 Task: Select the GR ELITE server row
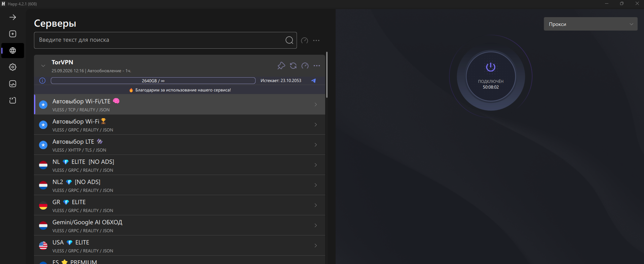(180, 205)
